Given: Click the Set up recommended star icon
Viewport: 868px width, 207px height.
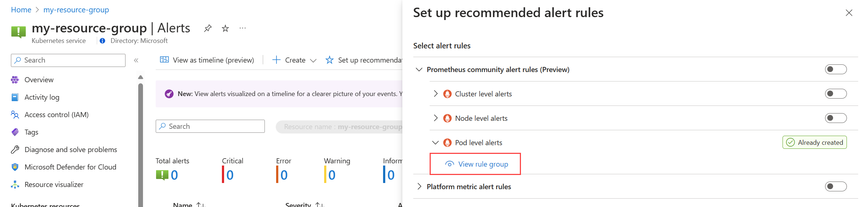Looking at the screenshot, I should [330, 60].
